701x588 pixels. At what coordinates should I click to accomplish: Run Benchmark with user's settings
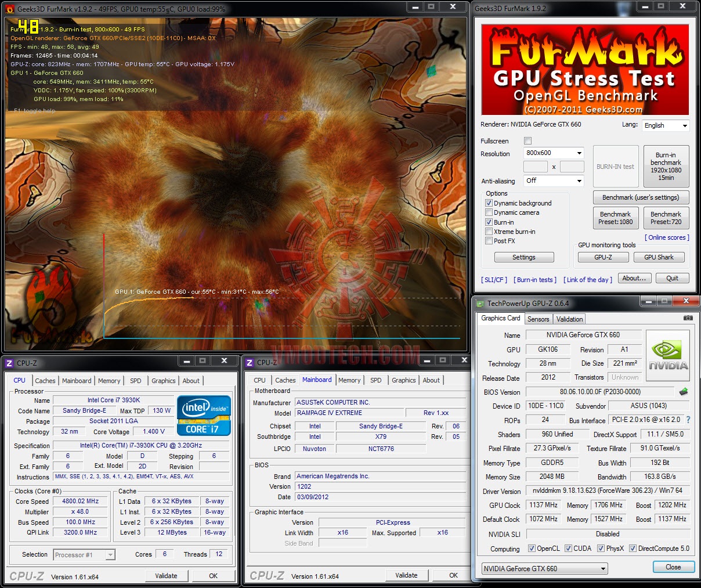(641, 197)
